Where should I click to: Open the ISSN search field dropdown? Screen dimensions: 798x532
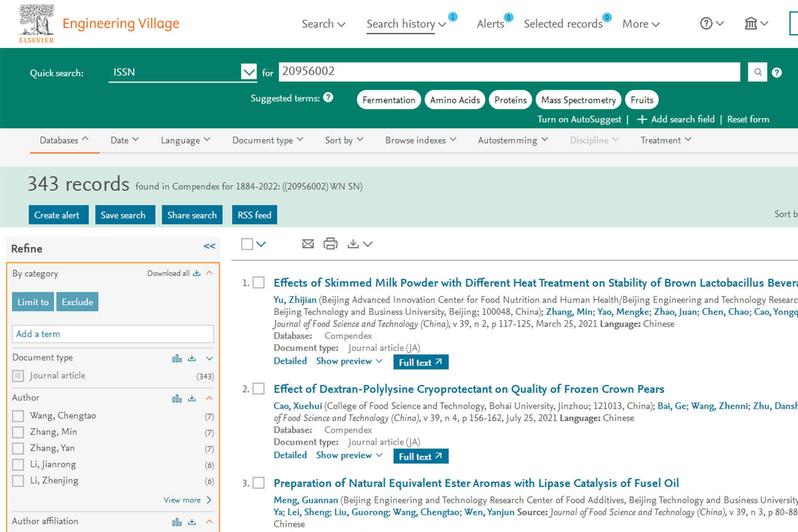(x=248, y=72)
